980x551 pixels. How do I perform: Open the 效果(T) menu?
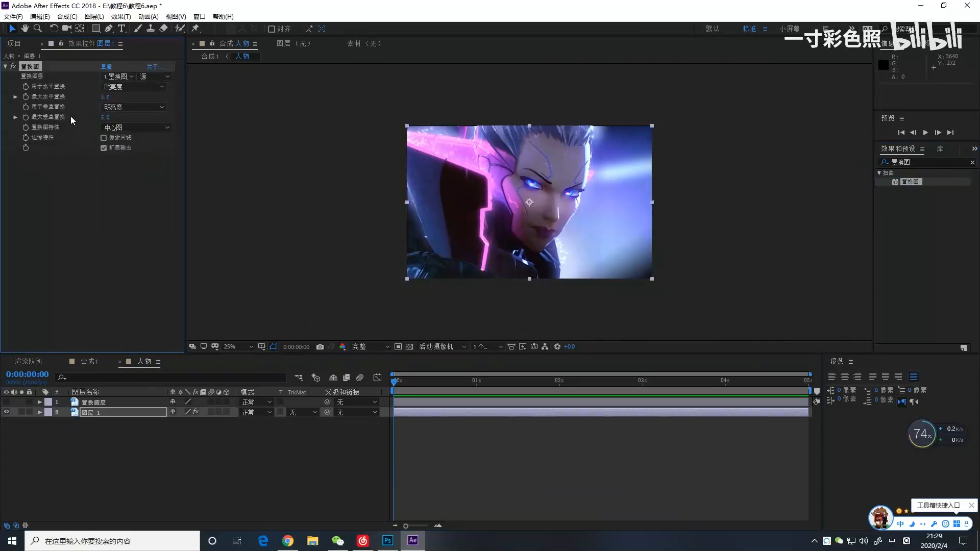click(121, 16)
